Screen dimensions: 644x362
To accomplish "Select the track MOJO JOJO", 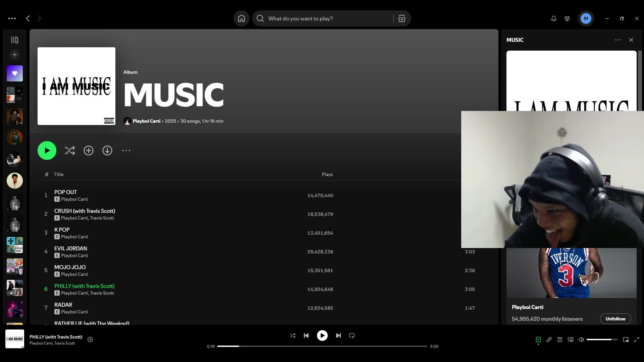I will pyautogui.click(x=70, y=267).
